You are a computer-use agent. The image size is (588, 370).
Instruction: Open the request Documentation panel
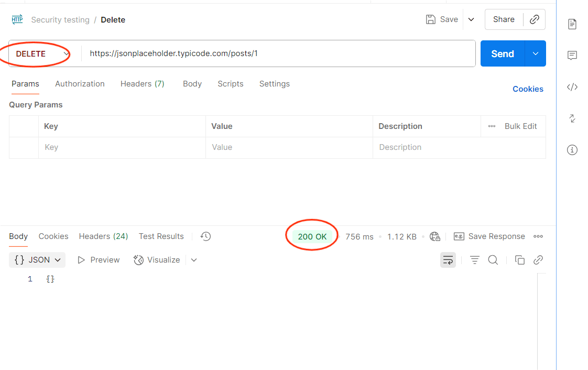(x=572, y=24)
